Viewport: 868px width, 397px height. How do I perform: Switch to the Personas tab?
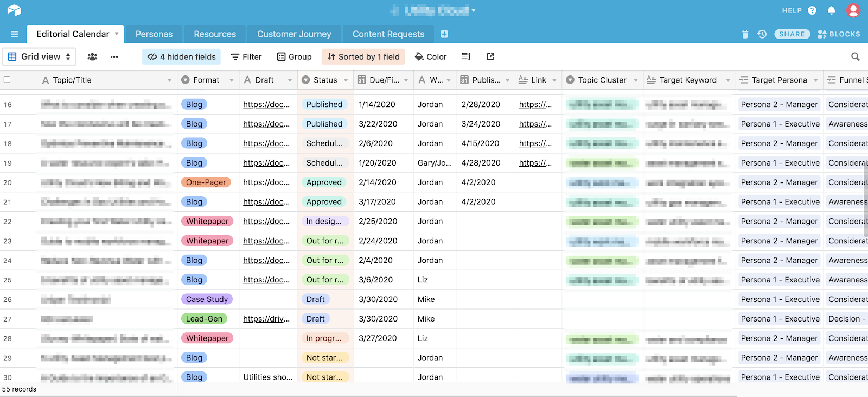click(x=154, y=34)
